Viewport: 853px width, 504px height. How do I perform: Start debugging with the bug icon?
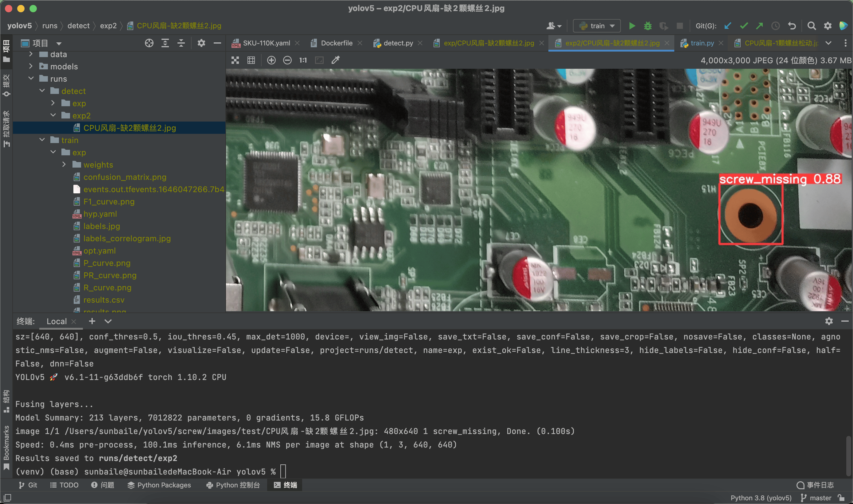648,26
